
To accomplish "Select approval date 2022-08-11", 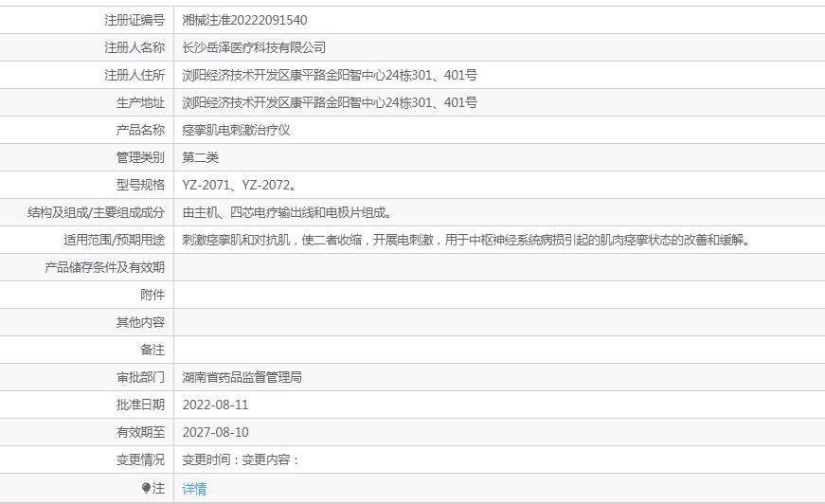I will [215, 405].
